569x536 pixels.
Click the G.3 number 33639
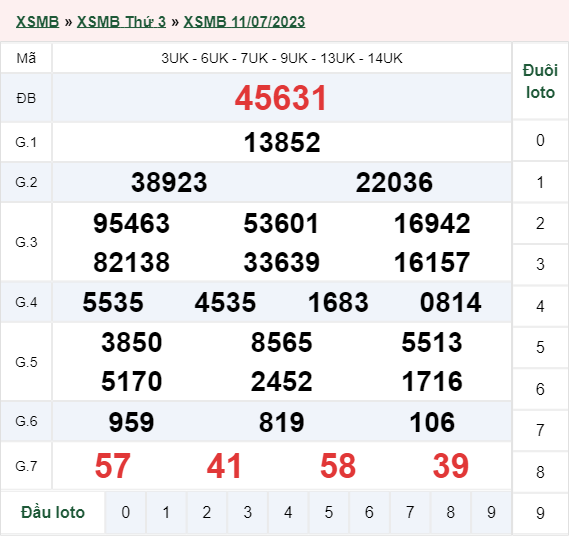click(x=282, y=262)
